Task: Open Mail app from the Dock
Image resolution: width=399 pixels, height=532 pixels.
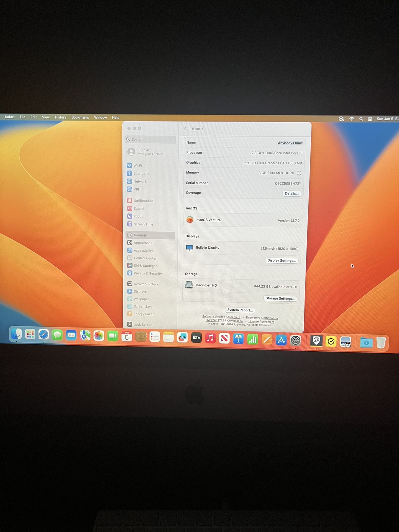Action: (x=71, y=335)
